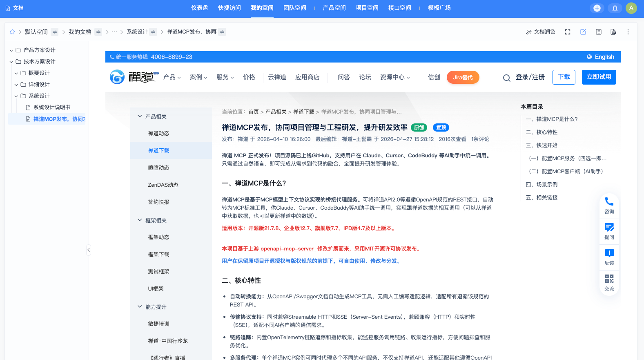
Task: Open the 产品空间 tab
Action: tap(334, 8)
